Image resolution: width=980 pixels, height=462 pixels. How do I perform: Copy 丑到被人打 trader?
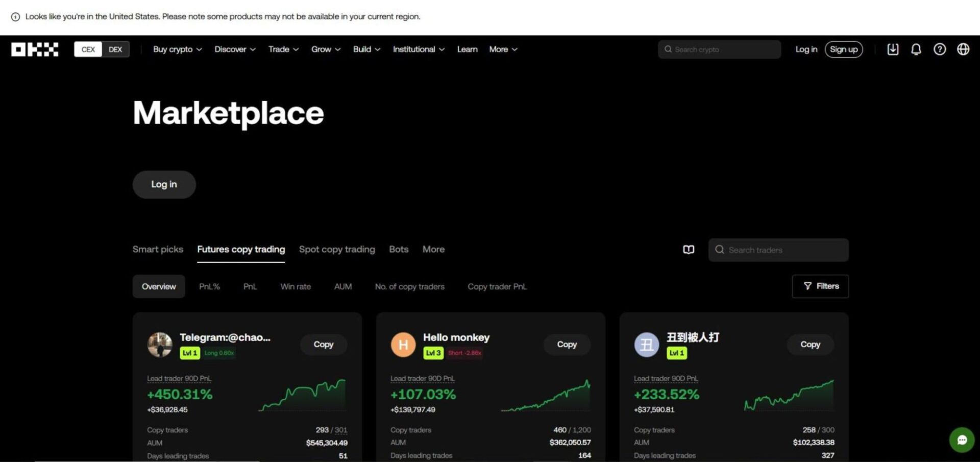click(811, 345)
